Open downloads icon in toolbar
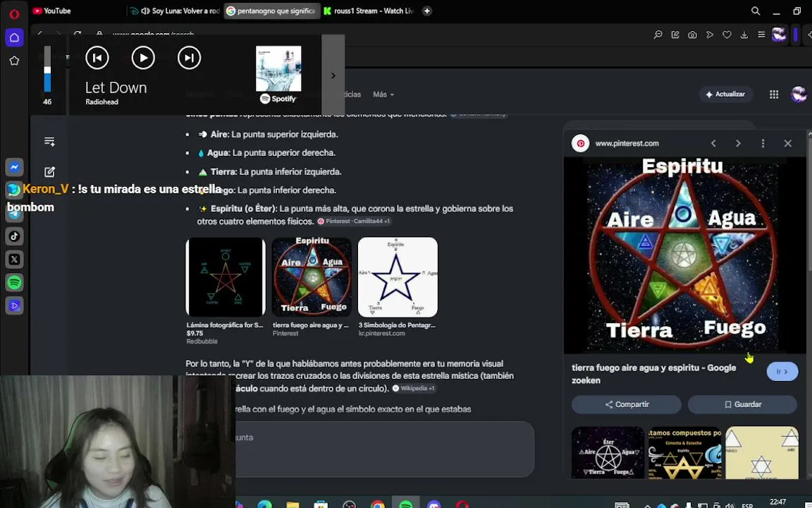Screen dimensions: 812x508 [x=744, y=35]
